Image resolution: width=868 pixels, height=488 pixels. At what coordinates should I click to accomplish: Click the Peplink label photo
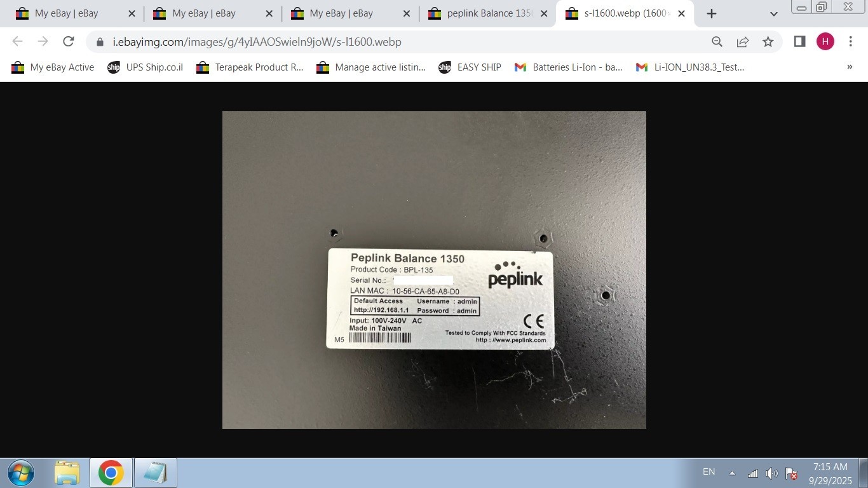click(434, 270)
